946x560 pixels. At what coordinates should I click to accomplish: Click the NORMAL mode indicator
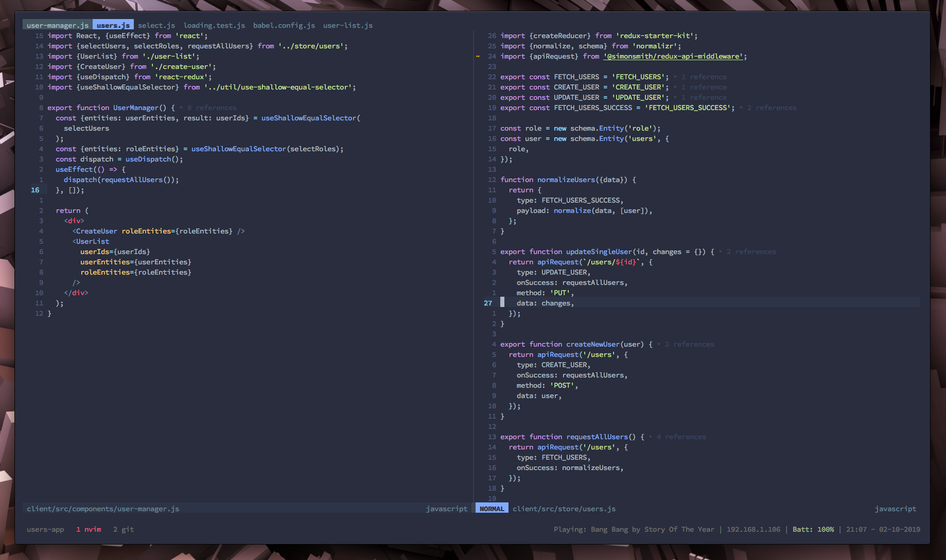pos(491,508)
